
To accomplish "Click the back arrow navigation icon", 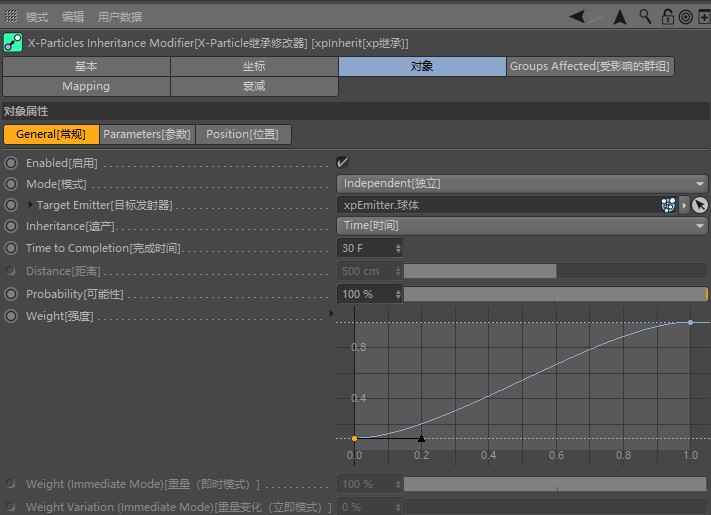I will click(x=577, y=17).
